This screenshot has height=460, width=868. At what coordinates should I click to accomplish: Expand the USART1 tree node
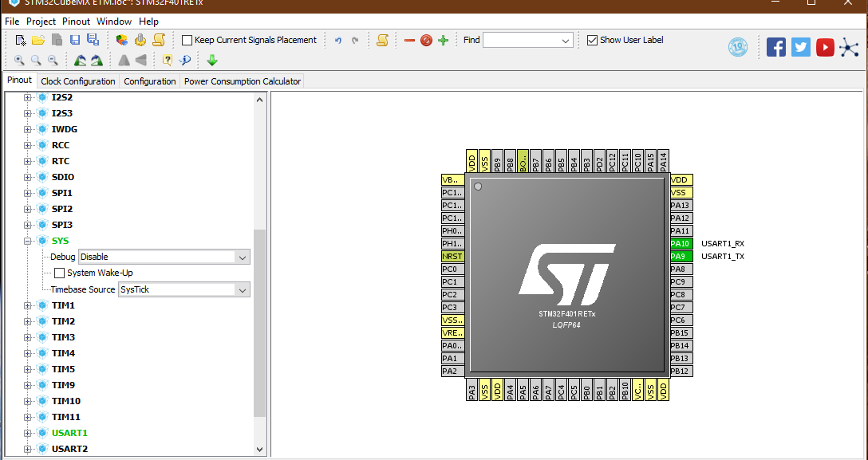pos(27,433)
